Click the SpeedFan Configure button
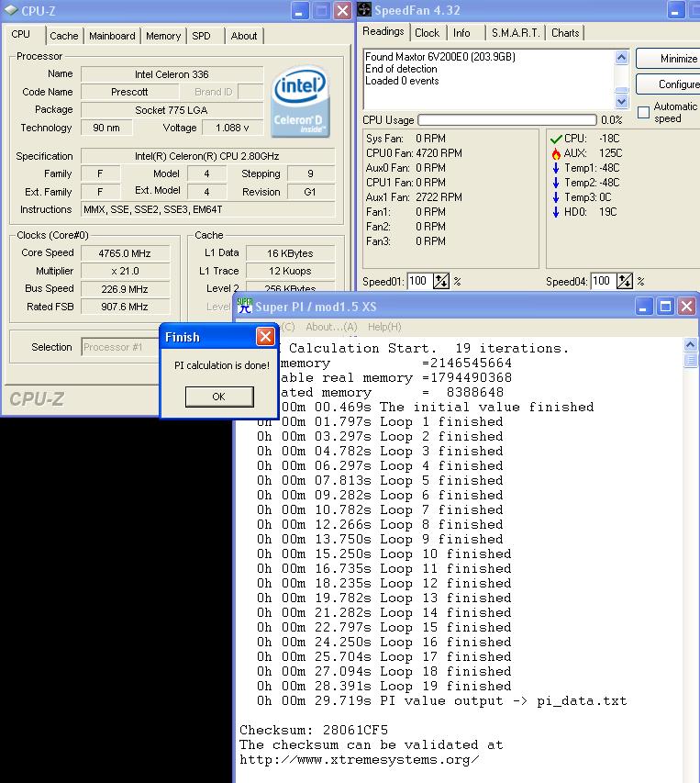Screen dimensions: 700x783 click(x=669, y=84)
